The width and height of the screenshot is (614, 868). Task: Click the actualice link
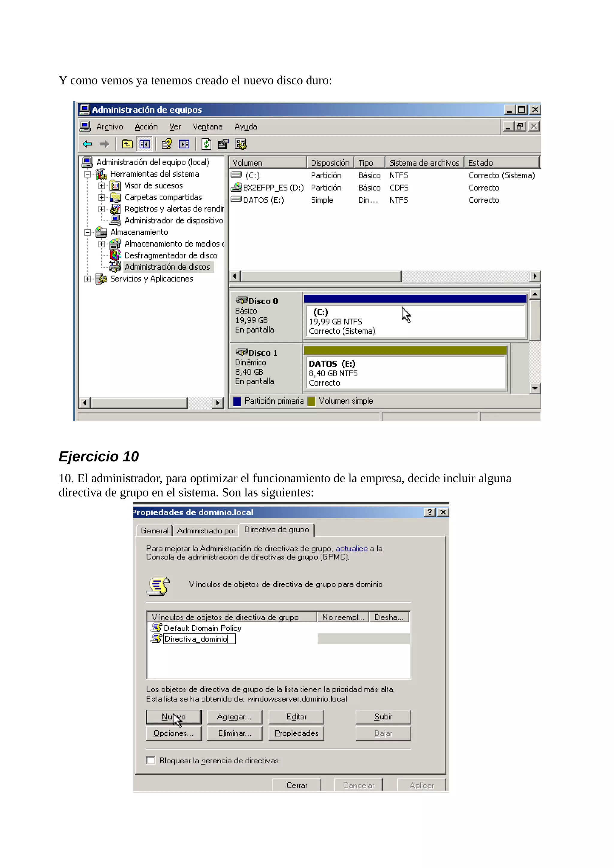pyautogui.click(x=351, y=548)
